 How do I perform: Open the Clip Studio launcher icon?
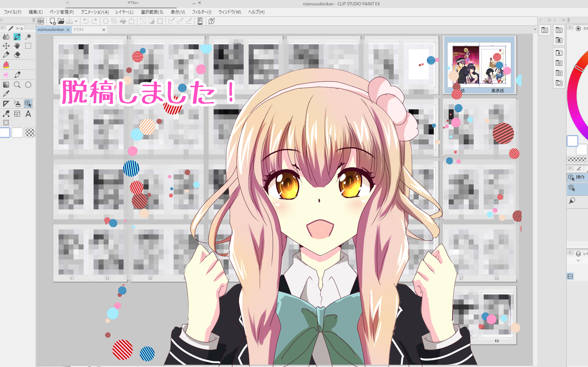pyautogui.click(x=41, y=21)
